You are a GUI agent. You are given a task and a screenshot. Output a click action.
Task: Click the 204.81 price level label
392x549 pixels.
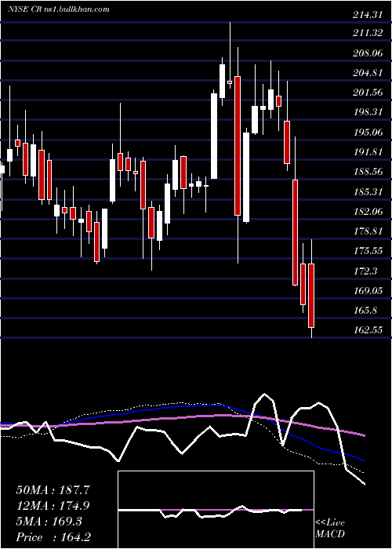[366, 73]
